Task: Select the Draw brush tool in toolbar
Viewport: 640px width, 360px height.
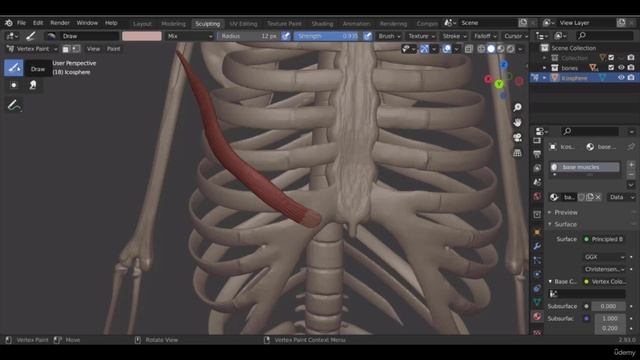Action: 13,68
